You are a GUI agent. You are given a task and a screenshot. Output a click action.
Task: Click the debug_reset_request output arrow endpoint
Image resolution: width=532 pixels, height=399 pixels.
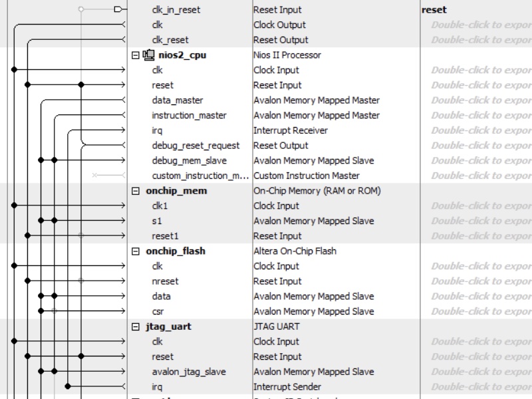click(124, 145)
